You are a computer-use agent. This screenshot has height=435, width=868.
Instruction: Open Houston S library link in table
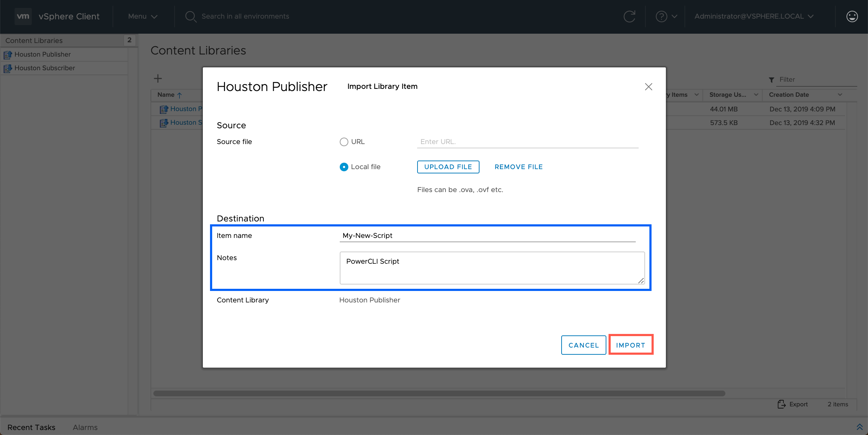(186, 123)
